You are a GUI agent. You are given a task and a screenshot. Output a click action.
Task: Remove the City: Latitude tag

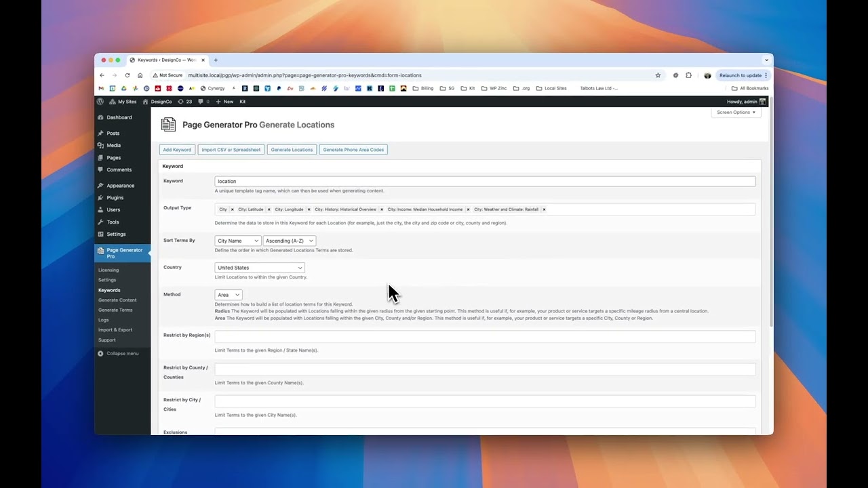pyautogui.click(x=269, y=209)
